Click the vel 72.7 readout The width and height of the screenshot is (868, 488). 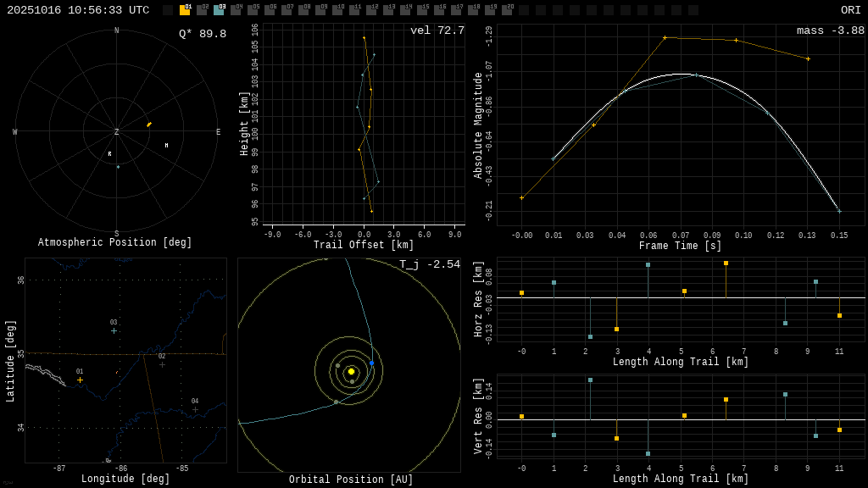point(437,30)
